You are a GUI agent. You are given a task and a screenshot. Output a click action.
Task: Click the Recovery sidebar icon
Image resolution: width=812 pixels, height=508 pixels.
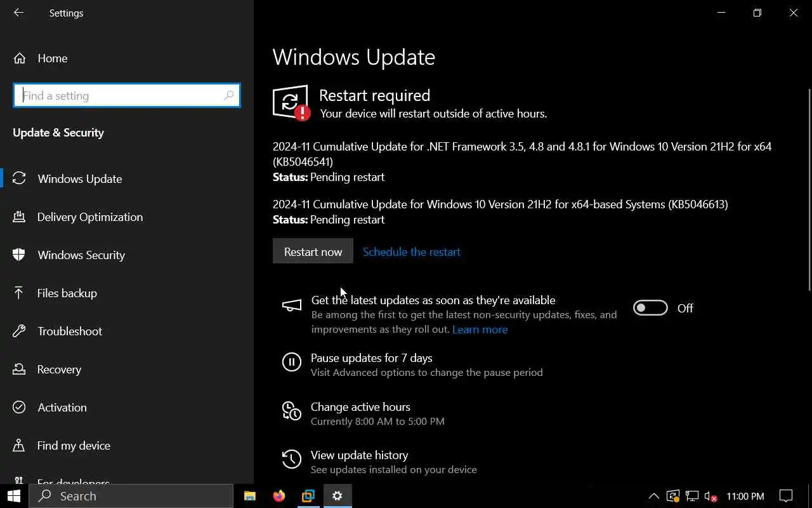(x=19, y=369)
